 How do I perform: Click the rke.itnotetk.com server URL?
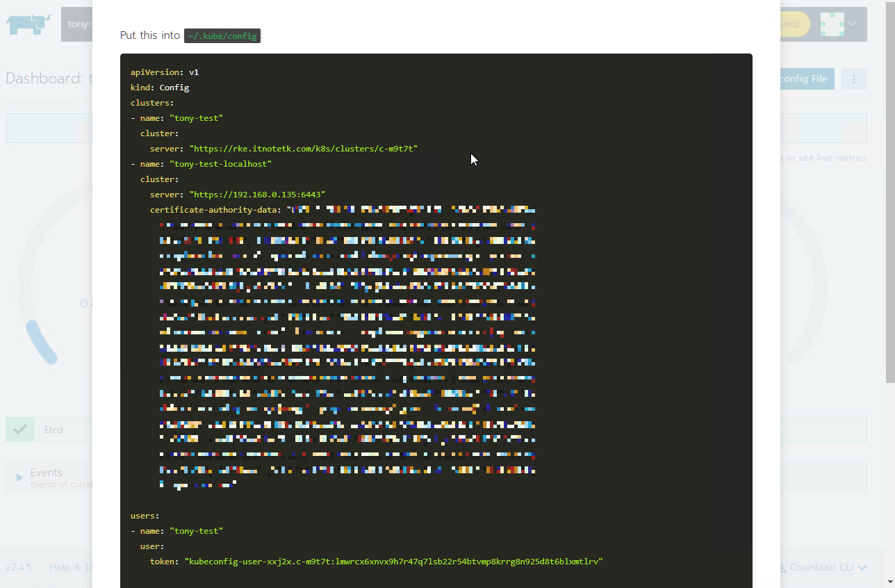(x=304, y=149)
